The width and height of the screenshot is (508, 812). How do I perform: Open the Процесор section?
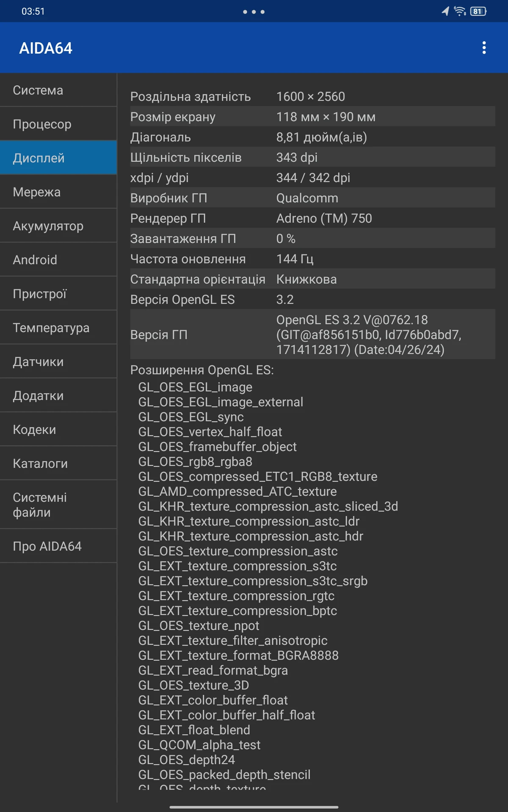pyautogui.click(x=58, y=124)
